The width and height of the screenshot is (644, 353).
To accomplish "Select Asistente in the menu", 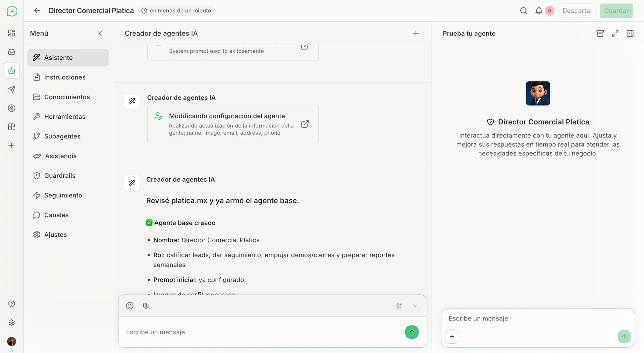I will 68,57.
